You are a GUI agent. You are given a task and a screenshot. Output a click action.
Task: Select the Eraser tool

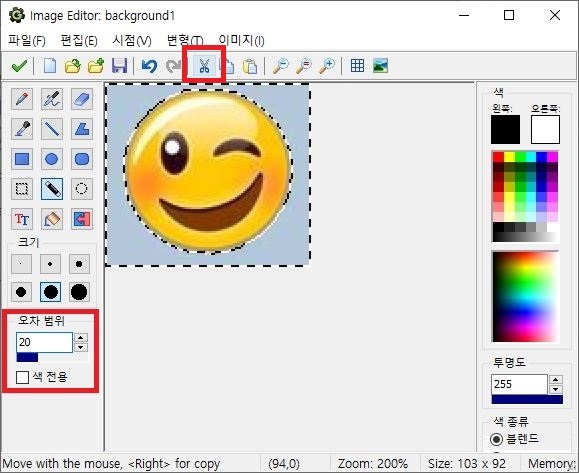point(82,99)
